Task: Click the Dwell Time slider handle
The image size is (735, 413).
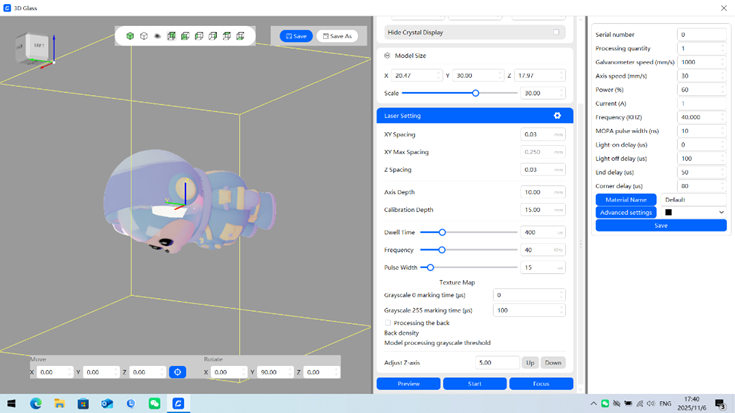Action: point(442,232)
